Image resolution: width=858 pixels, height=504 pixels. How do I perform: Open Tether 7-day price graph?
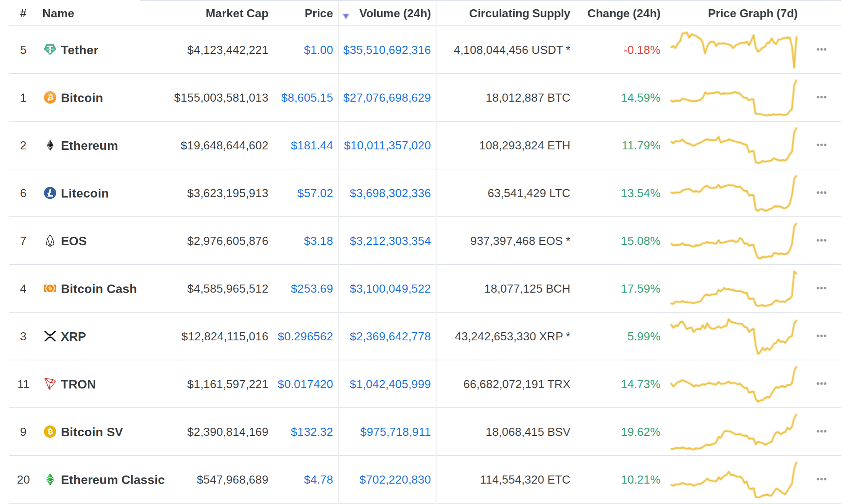[734, 50]
